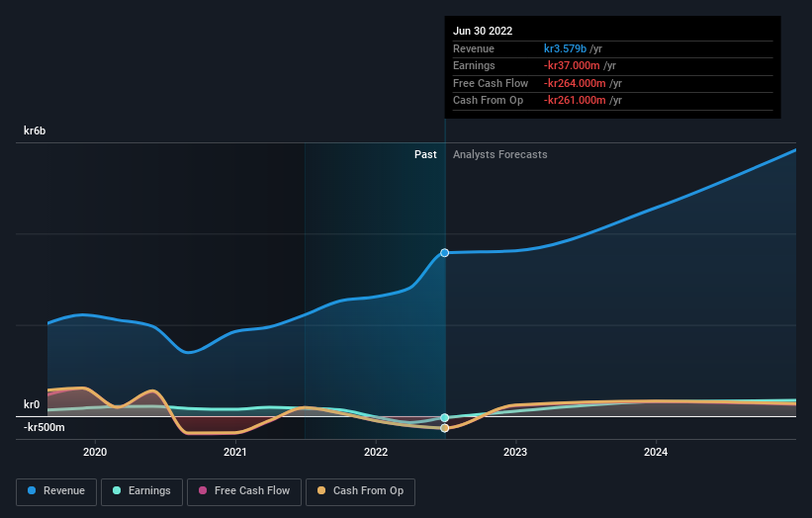812x518 pixels.
Task: Click the kr3.579b revenue value
Action: click(x=565, y=48)
